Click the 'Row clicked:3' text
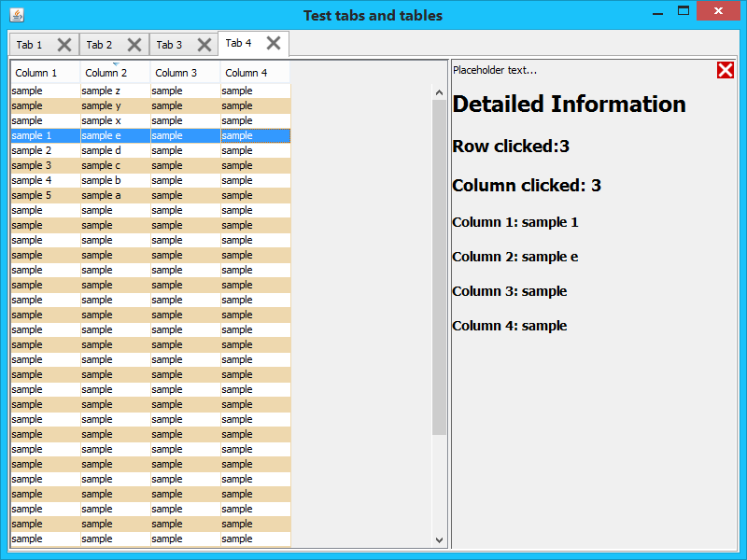This screenshot has height=560, width=747. coord(511,147)
